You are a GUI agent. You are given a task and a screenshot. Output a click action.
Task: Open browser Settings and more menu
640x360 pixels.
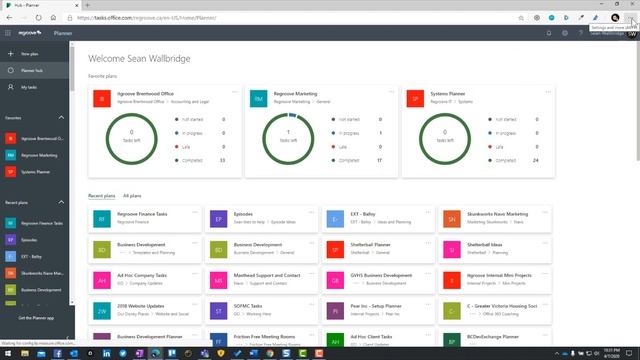coord(631,18)
